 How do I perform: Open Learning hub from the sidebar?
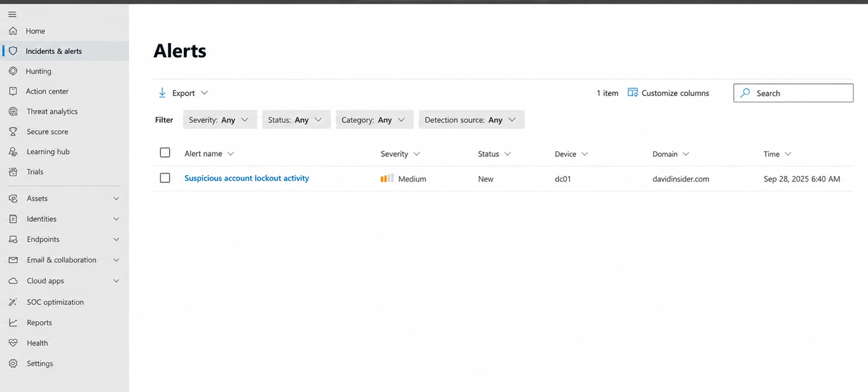[x=64, y=152]
